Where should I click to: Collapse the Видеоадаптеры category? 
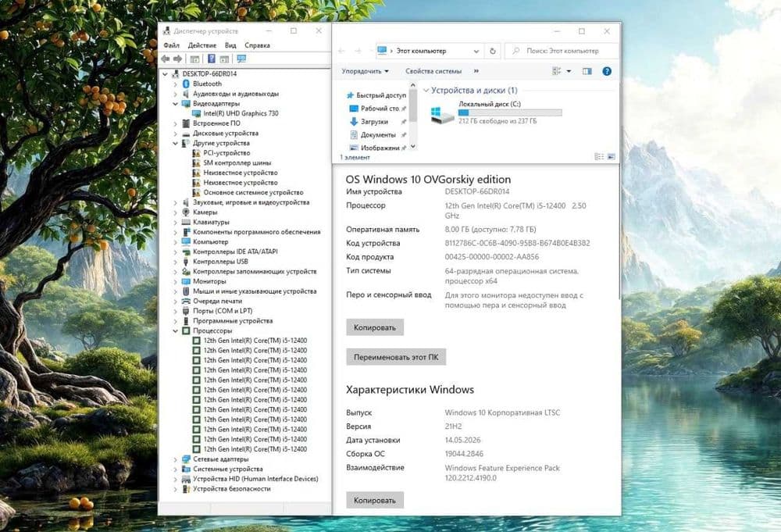(175, 104)
